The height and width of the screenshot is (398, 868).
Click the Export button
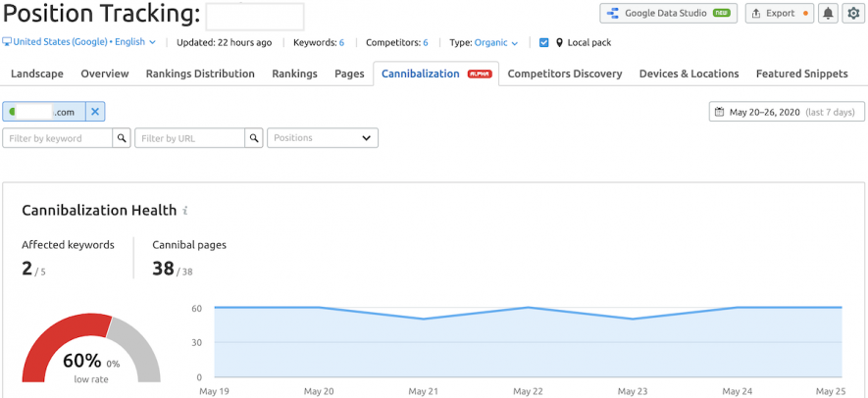point(780,14)
